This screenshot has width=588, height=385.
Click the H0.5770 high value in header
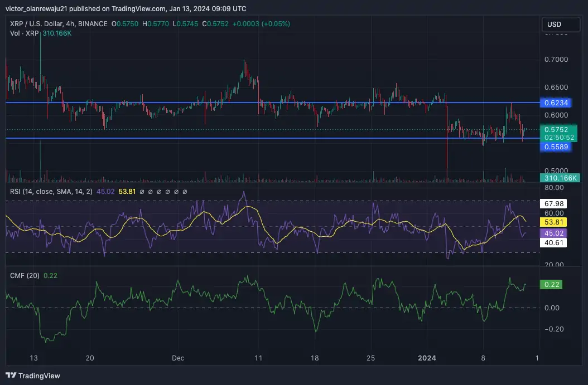tap(156, 23)
